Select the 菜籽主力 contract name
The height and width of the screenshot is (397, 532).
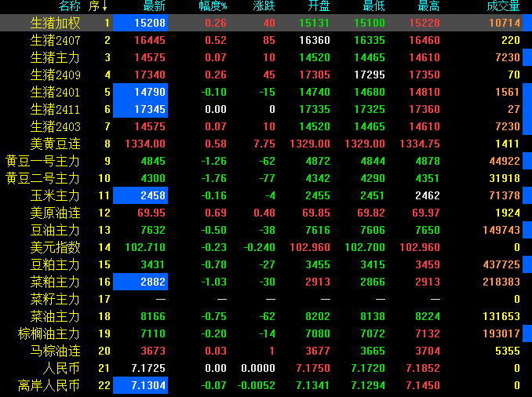[55, 300]
